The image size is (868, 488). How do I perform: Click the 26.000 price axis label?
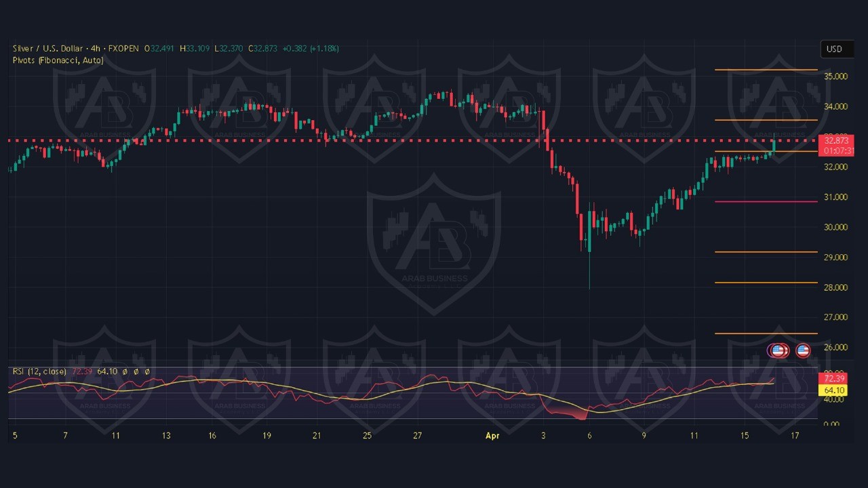pyautogui.click(x=835, y=347)
